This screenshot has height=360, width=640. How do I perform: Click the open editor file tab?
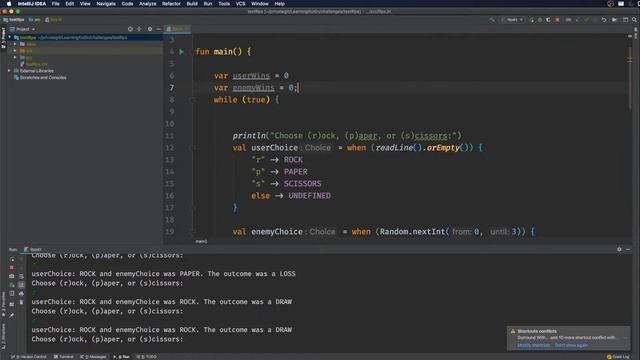[177, 29]
